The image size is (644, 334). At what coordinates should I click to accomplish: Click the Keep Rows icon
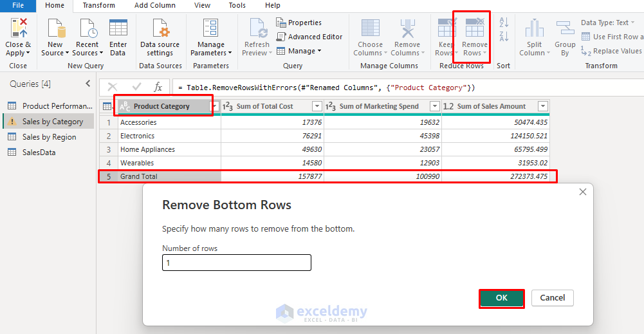pyautogui.click(x=446, y=28)
